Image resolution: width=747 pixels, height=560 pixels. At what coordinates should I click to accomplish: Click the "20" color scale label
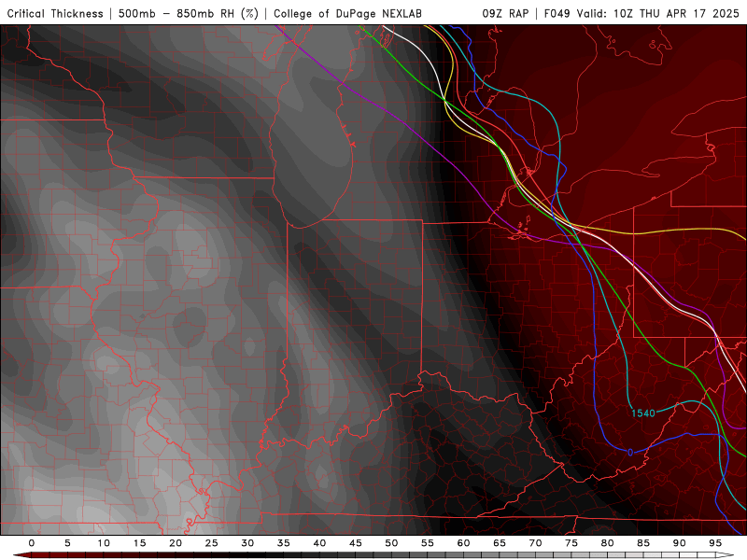point(176,543)
